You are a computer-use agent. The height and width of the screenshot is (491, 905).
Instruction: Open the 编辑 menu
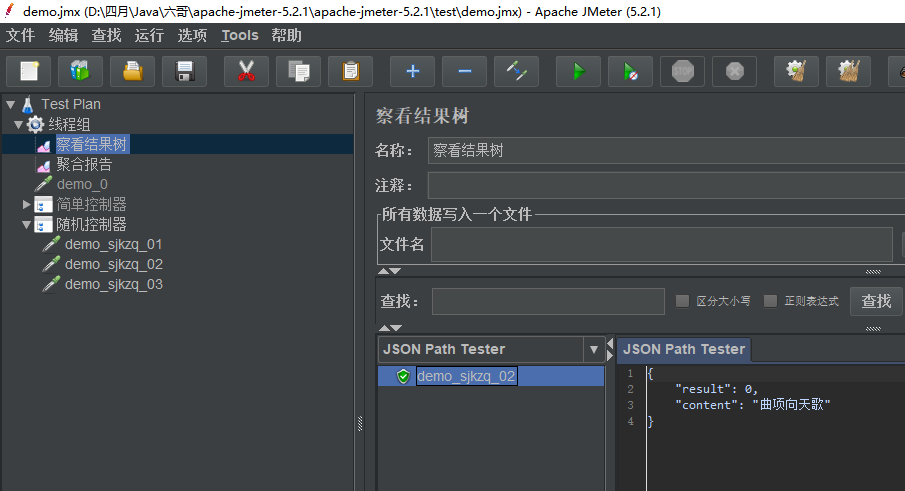tap(63, 36)
